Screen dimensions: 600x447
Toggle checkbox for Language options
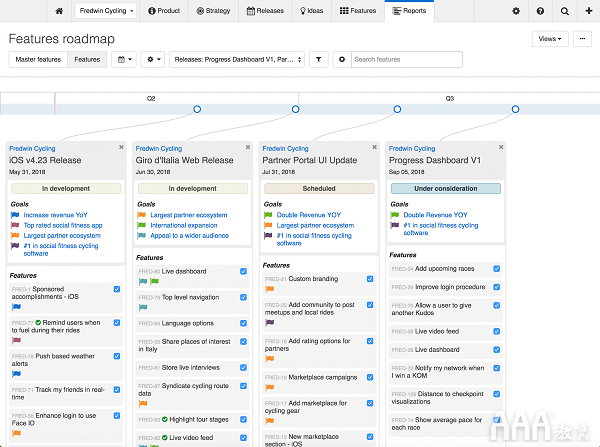(x=243, y=323)
